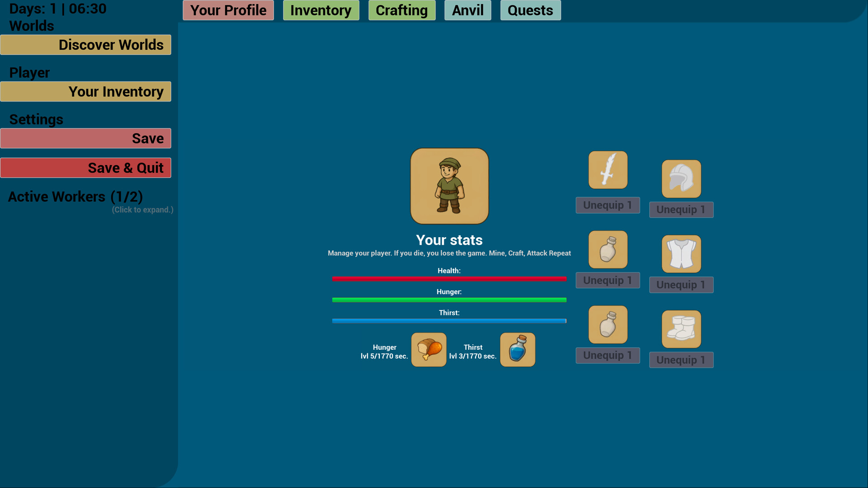Viewport: 868px width, 488px height.
Task: Open Your Inventory from the sidebar
Action: click(86, 92)
